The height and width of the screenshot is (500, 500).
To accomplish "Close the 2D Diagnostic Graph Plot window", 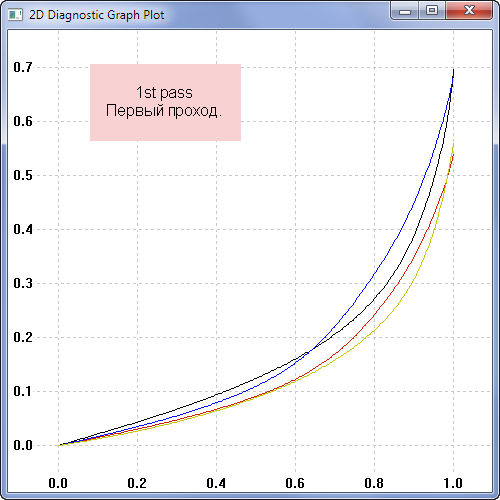I will (x=469, y=11).
